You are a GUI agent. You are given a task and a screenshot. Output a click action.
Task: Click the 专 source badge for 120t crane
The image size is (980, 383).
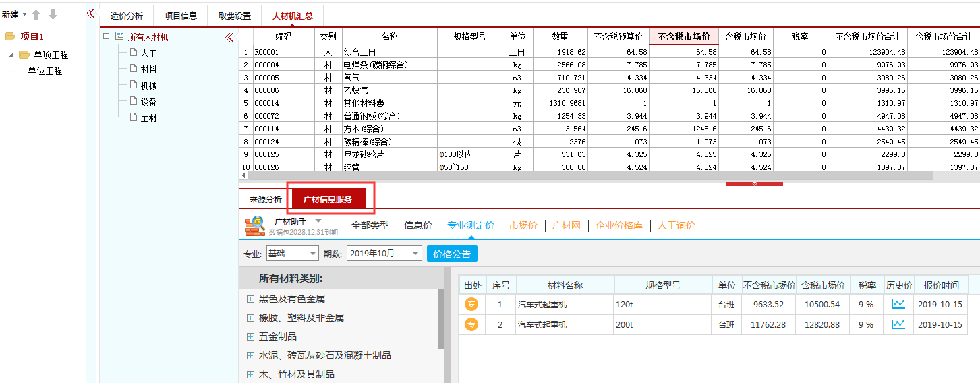[x=471, y=304]
